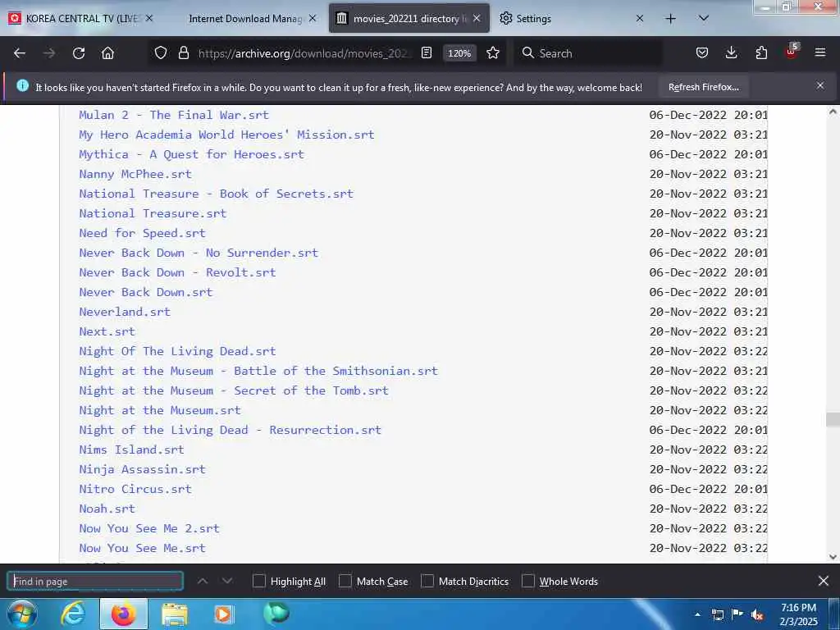Image resolution: width=840 pixels, height=630 pixels.
Task: Switch to Internet Download Manager tab
Action: point(245,19)
